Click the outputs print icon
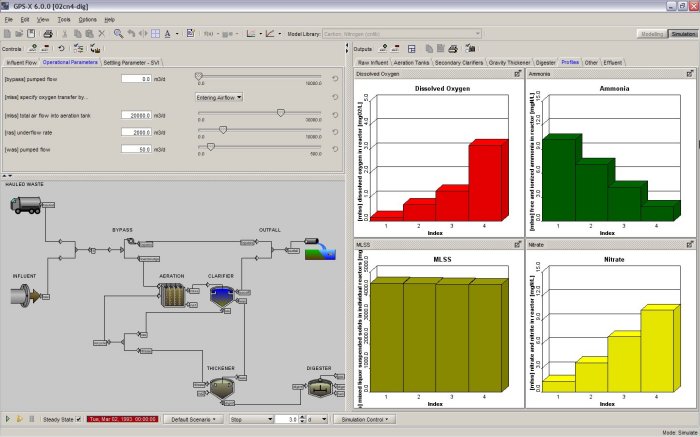The image size is (700, 437). point(453,49)
